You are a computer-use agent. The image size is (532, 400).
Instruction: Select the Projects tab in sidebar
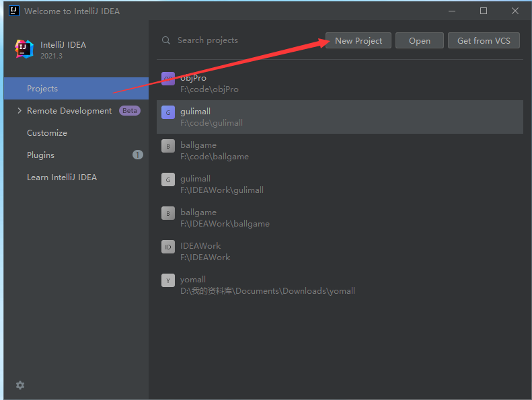click(x=77, y=89)
